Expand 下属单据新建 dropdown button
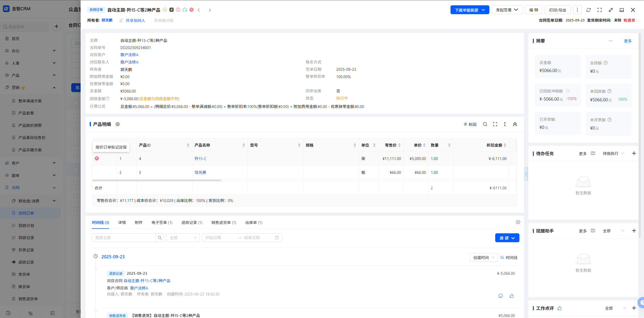 [470, 10]
